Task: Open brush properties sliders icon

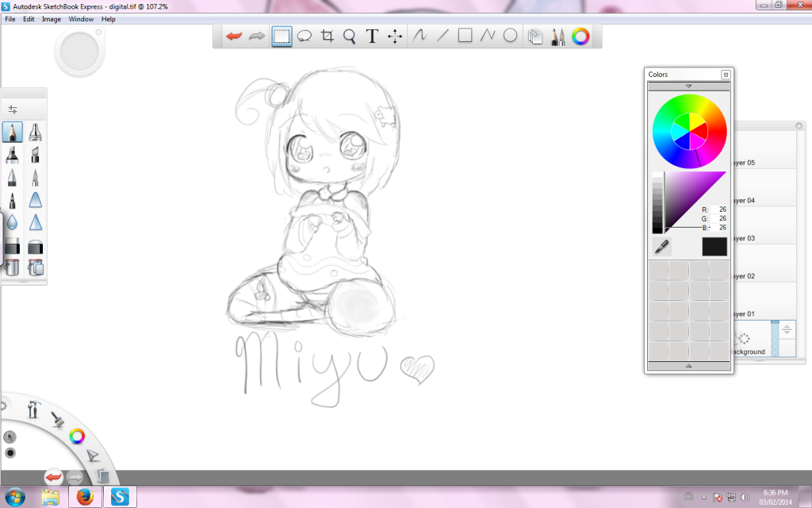Action: click(x=13, y=110)
